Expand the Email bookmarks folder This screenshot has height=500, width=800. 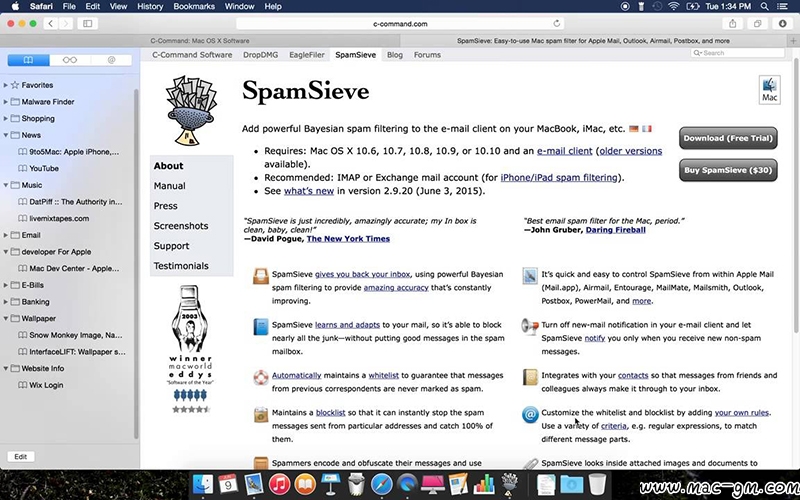(x=6, y=235)
